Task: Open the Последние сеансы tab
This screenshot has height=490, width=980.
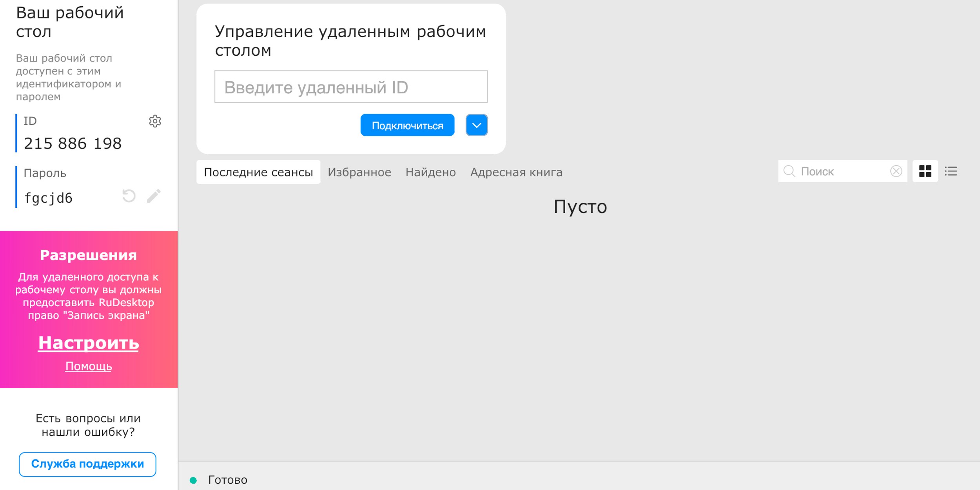Action: point(258,172)
